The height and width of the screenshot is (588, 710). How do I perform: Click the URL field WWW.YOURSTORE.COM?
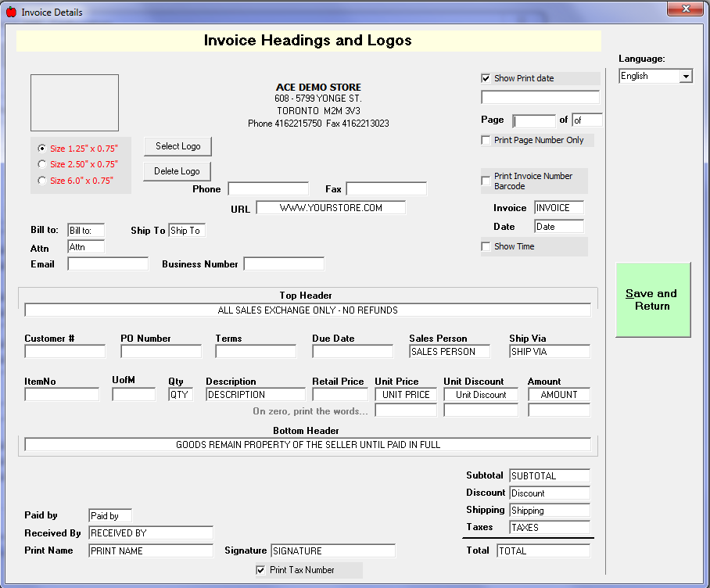point(331,208)
